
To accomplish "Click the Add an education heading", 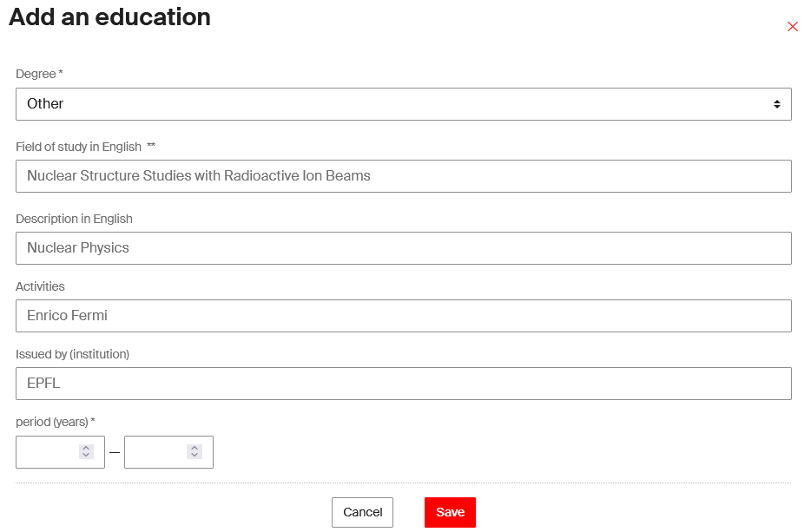I will pyautogui.click(x=109, y=17).
